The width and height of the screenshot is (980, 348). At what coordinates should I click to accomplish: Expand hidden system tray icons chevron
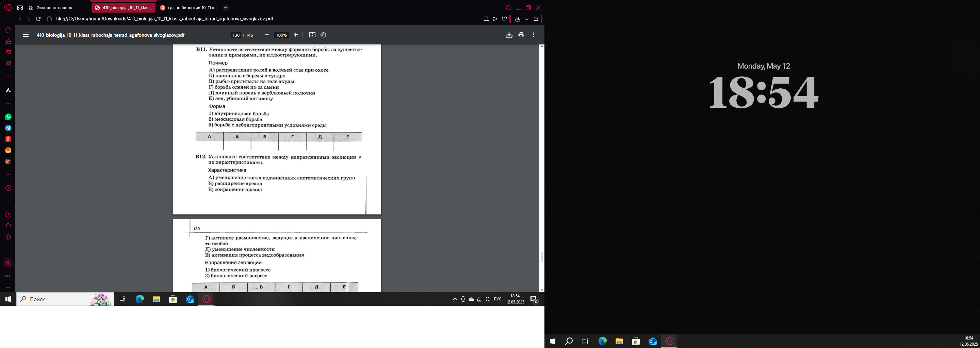pyautogui.click(x=455, y=299)
